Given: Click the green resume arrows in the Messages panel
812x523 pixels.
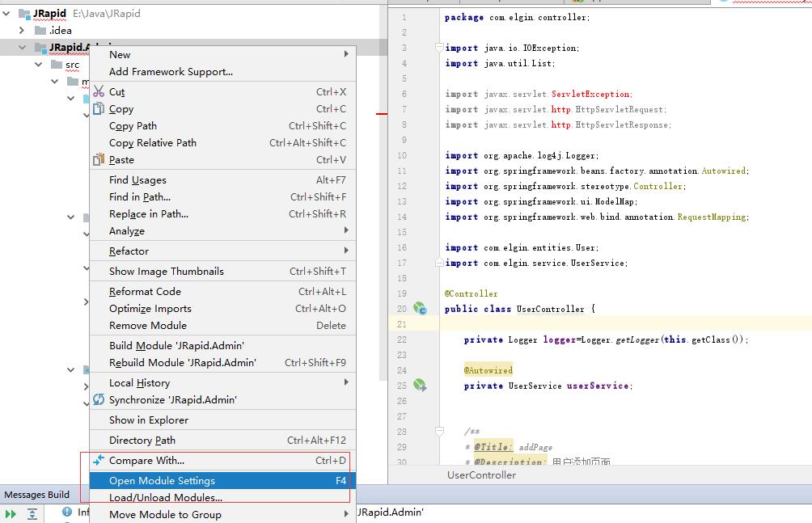Looking at the screenshot, I should [x=11, y=512].
